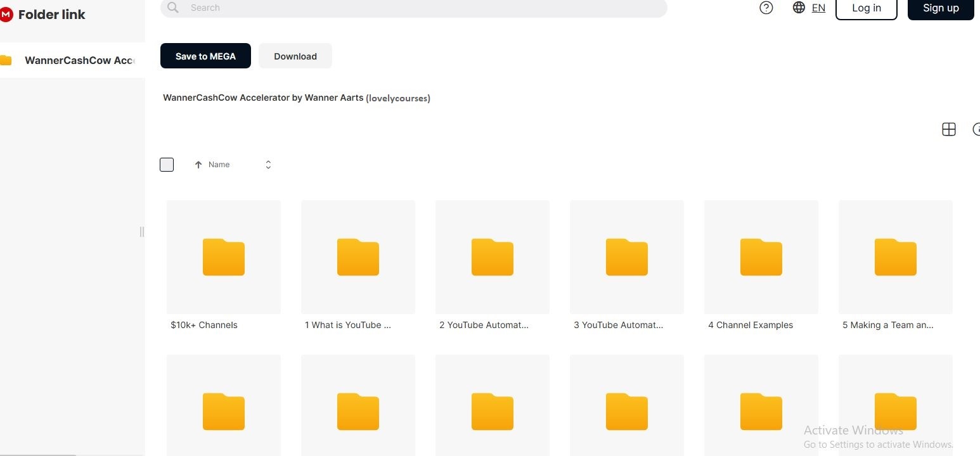This screenshot has width=980, height=456.
Task: Open the $10k+ Channels folder
Action: (223, 257)
